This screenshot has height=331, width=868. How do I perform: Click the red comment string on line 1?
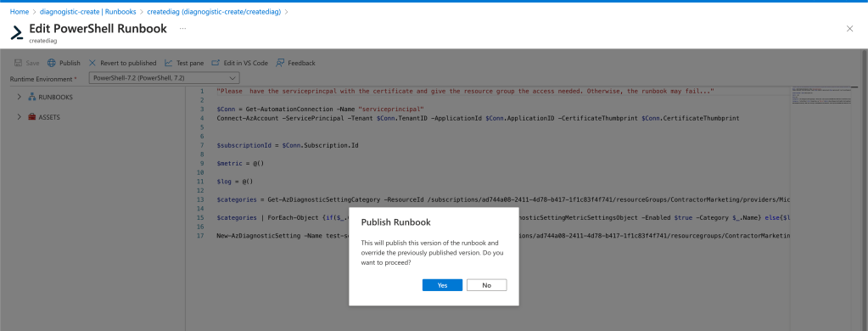(466, 91)
